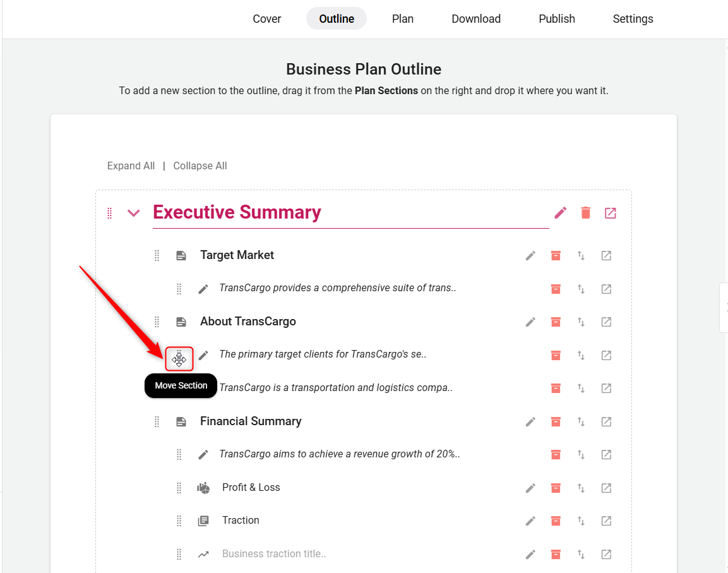Delete the Executive Summary chapter

point(586,213)
